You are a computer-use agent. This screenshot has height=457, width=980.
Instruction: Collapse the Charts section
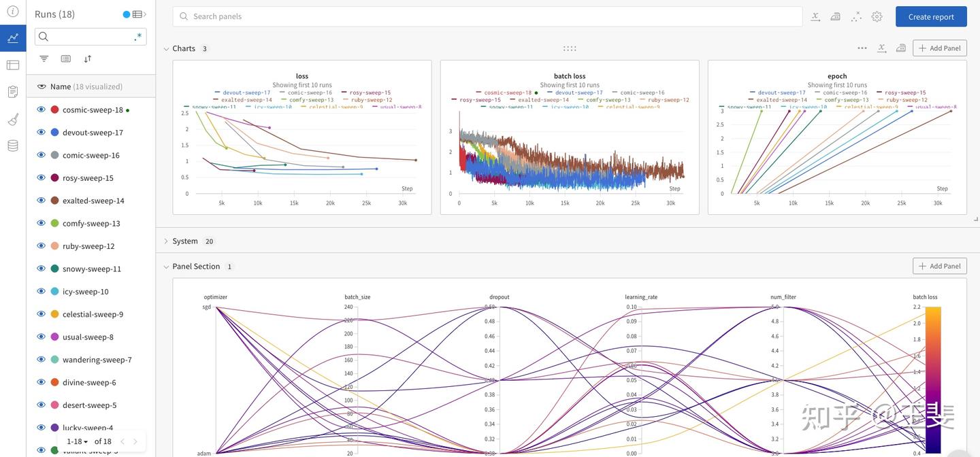pos(166,49)
